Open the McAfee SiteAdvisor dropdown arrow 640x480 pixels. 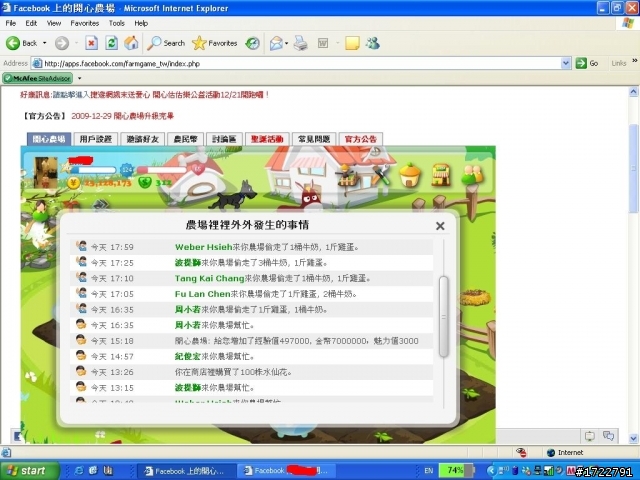coord(80,78)
